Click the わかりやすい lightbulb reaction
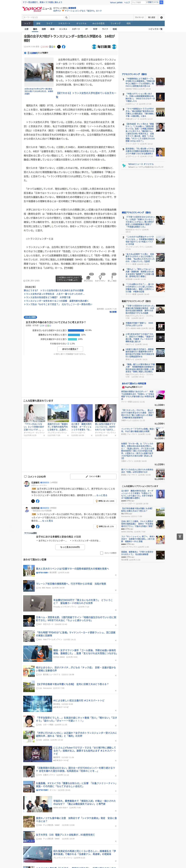 (x=100, y=278)
